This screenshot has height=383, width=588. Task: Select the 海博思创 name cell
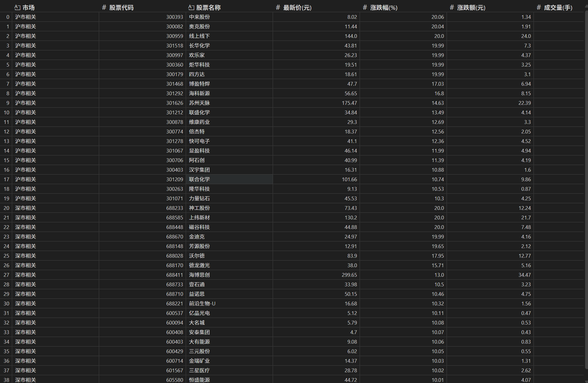pyautogui.click(x=199, y=275)
